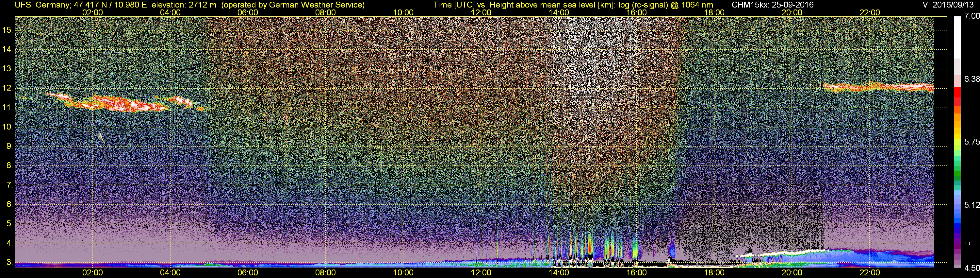
Task: Click the 18:00 label on bottom time axis
Action: (714, 273)
